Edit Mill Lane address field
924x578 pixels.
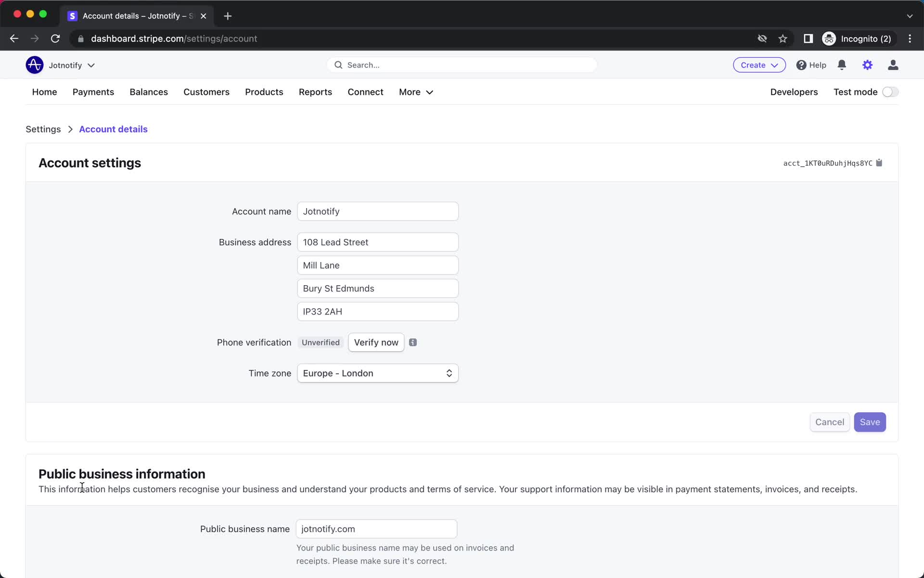pyautogui.click(x=378, y=265)
